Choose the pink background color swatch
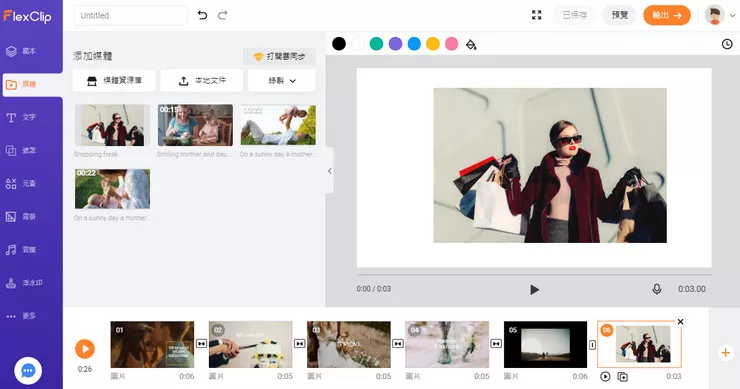The height and width of the screenshot is (389, 740). [452, 44]
